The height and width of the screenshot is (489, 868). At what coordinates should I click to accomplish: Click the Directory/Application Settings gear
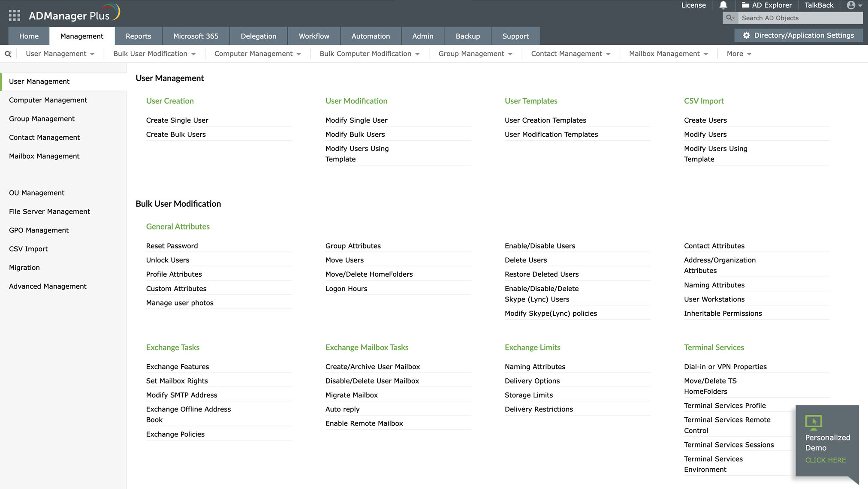[747, 35]
